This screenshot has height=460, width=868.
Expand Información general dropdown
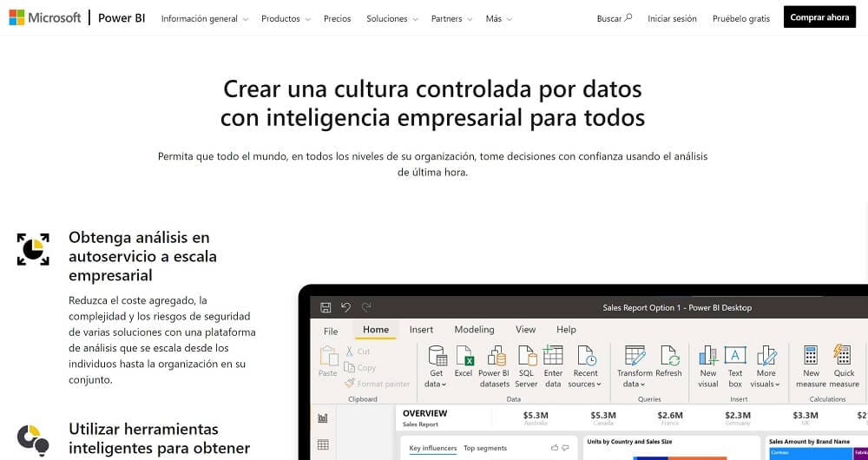(x=204, y=19)
